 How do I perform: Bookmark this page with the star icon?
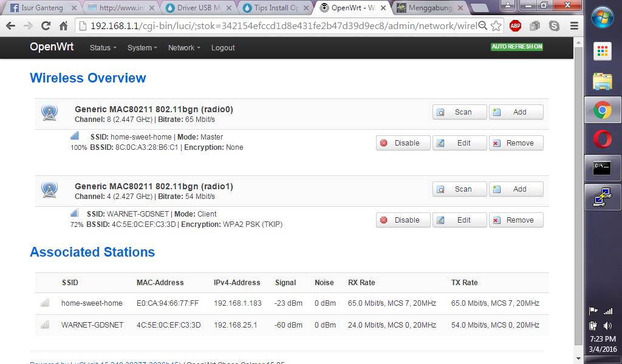[496, 26]
